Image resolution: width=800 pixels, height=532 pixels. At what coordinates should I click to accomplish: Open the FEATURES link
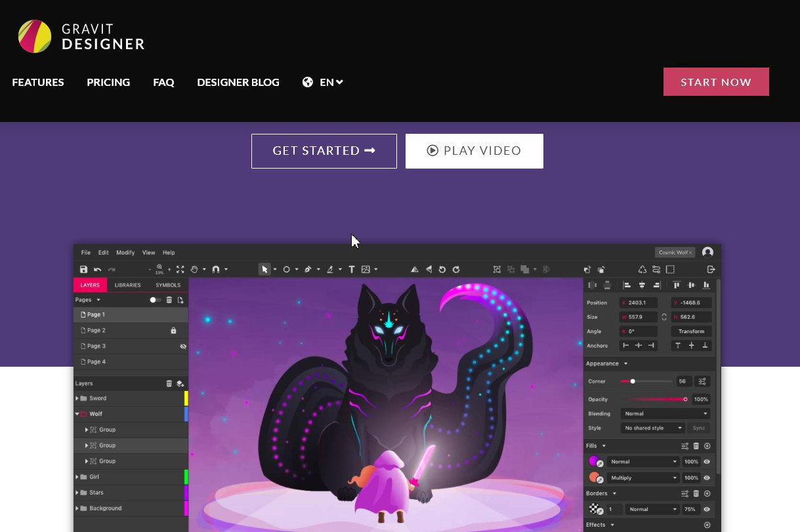pos(38,83)
